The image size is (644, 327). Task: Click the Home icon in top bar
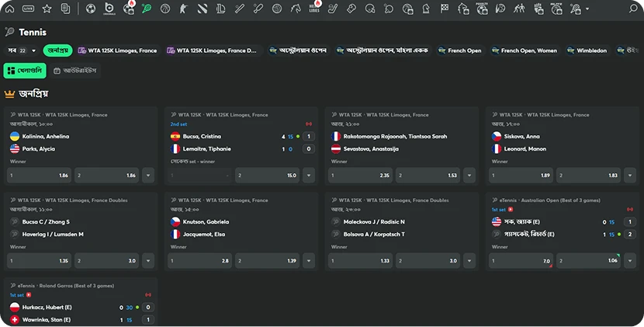[10, 9]
